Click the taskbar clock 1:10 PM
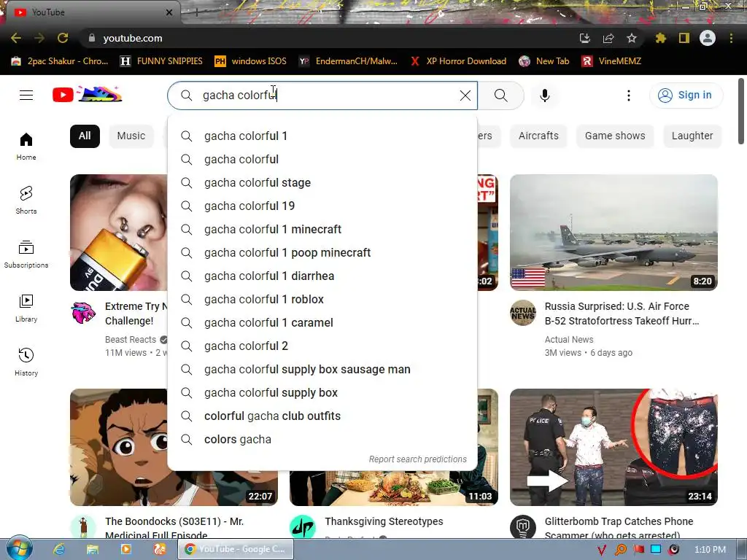The width and height of the screenshot is (747, 560). [710, 550]
